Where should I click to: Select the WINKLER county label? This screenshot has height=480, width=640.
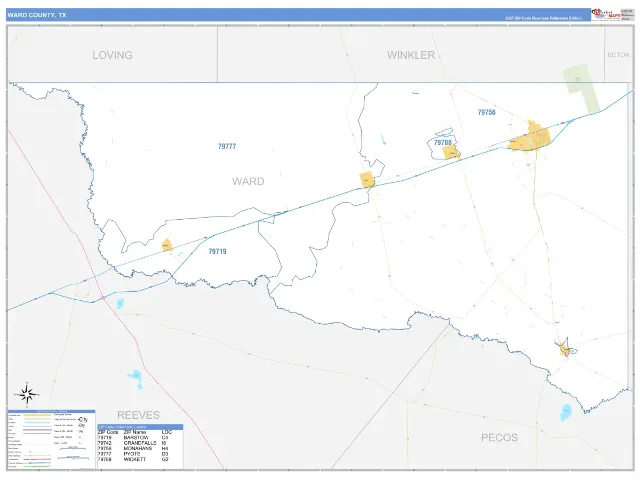[x=411, y=55]
